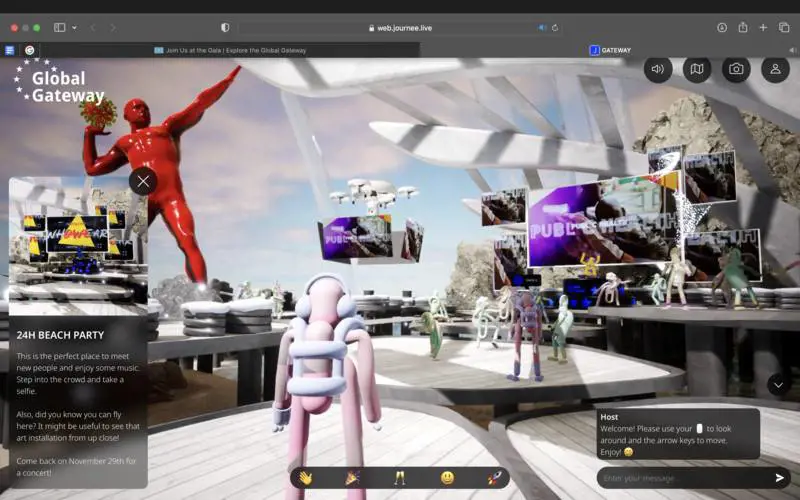The image size is (800, 500).
Task: Send the smiley face emoji reaction
Action: point(447,478)
